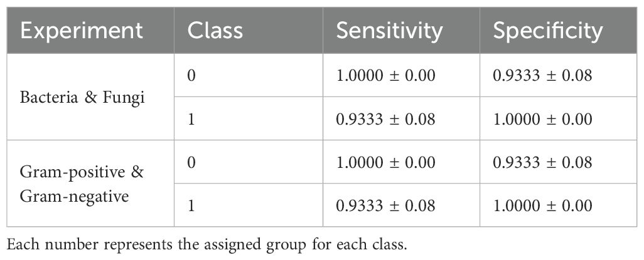The height and width of the screenshot is (260, 644).
Task: Select Gram experiment class 0 sensitivity value
Action: pos(385,162)
